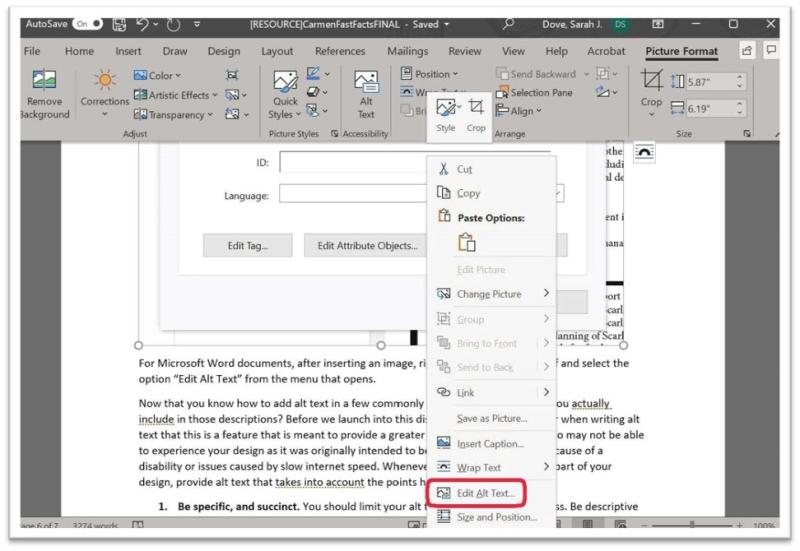Click the Compress Pictures icon
The width and height of the screenshot is (800, 551).
point(232,76)
